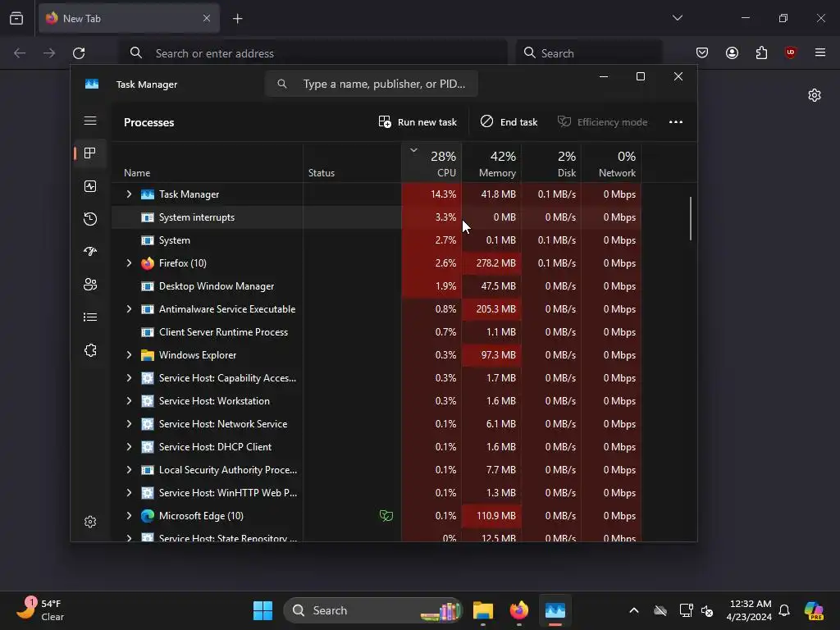The height and width of the screenshot is (630, 840).
Task: Click Run new task button
Action: click(x=418, y=122)
